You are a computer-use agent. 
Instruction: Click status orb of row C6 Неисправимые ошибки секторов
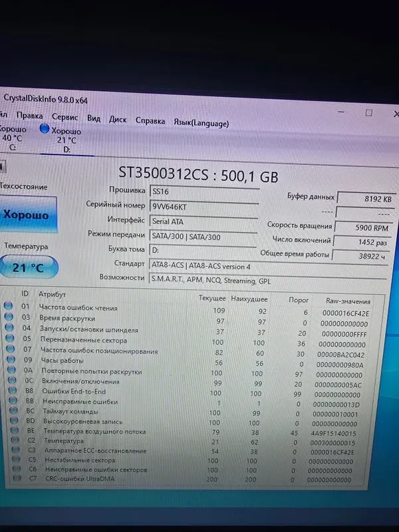(16, 469)
